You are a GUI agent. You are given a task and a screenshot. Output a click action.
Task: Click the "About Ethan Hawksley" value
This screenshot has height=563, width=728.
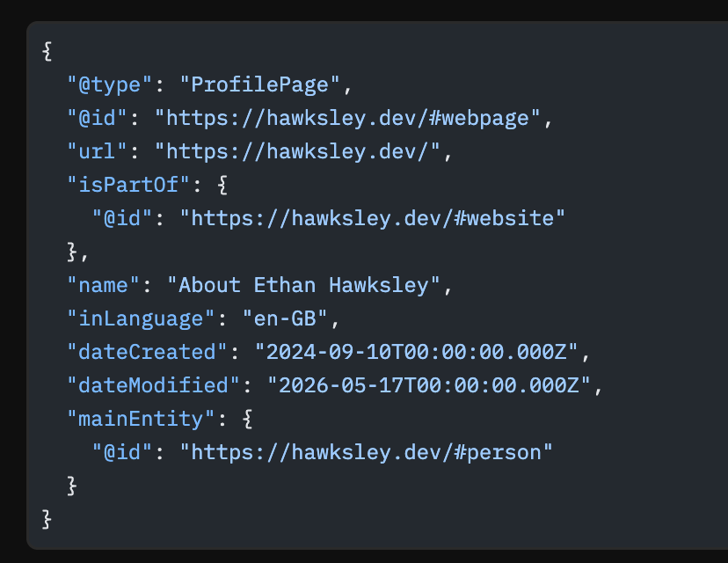[x=303, y=286]
